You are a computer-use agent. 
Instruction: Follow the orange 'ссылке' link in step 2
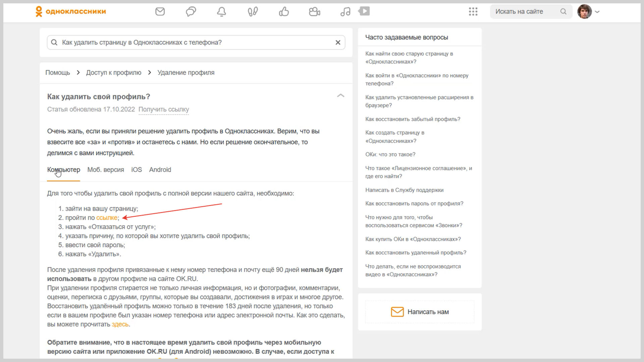pos(107,218)
